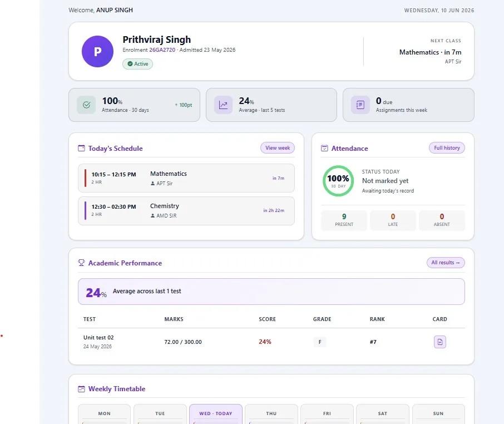
Task: Click the TEST column header
Action: (90, 319)
